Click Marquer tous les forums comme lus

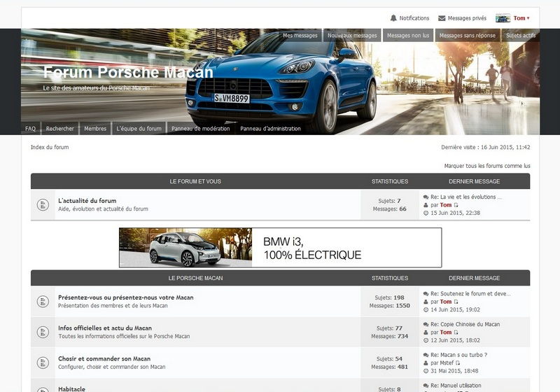tap(487, 166)
